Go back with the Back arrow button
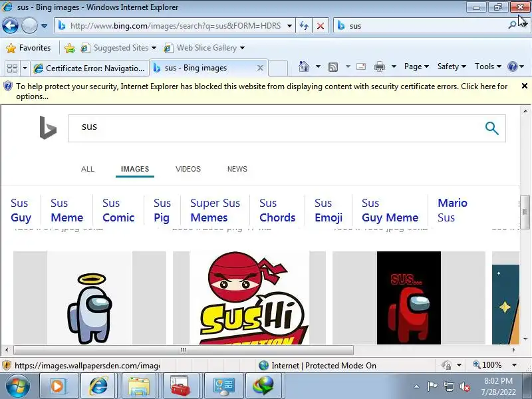This screenshot has width=532, height=399. click(11, 25)
